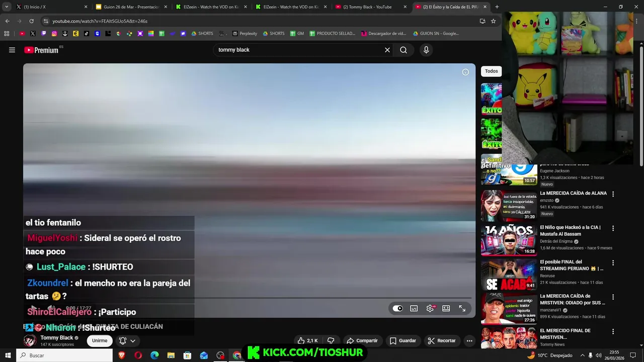Open 'El Niño que Hackeó a la CIA' thumbnail

point(509,240)
